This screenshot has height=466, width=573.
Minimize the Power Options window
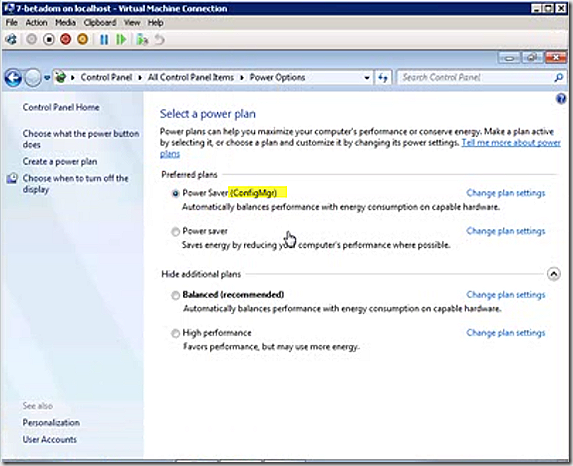[x=509, y=58]
